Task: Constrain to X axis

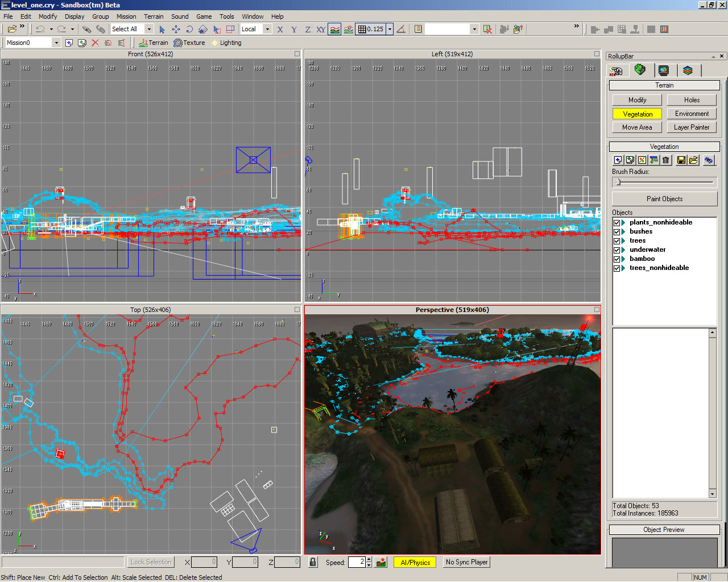Action: coord(280,29)
